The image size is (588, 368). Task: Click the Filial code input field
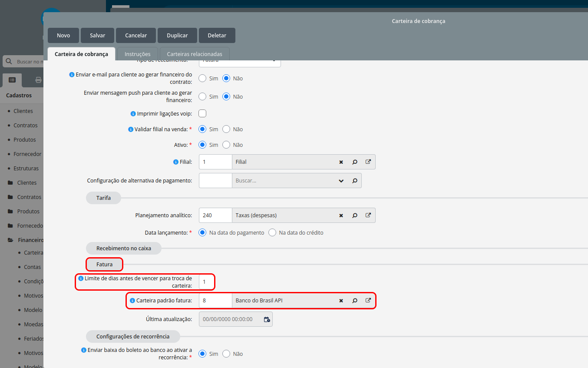click(x=215, y=162)
